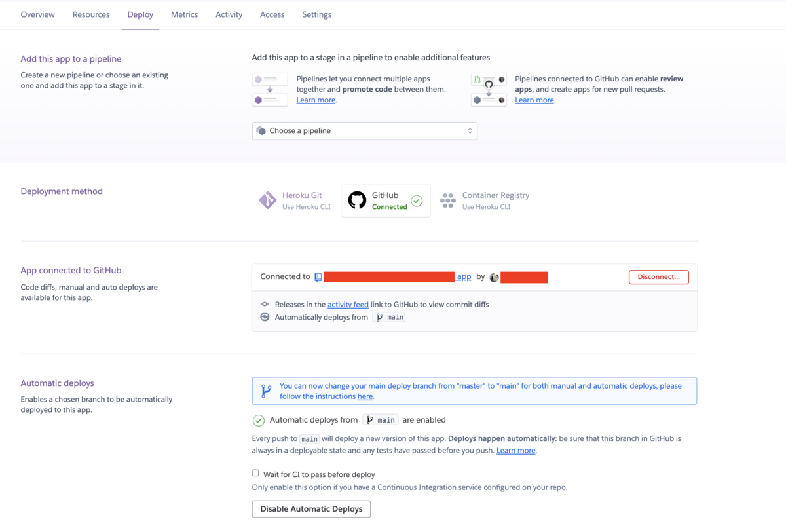Click the inline 'main' code in Every push text
Image resolution: width=786 pixels, height=532 pixels.
pos(309,439)
